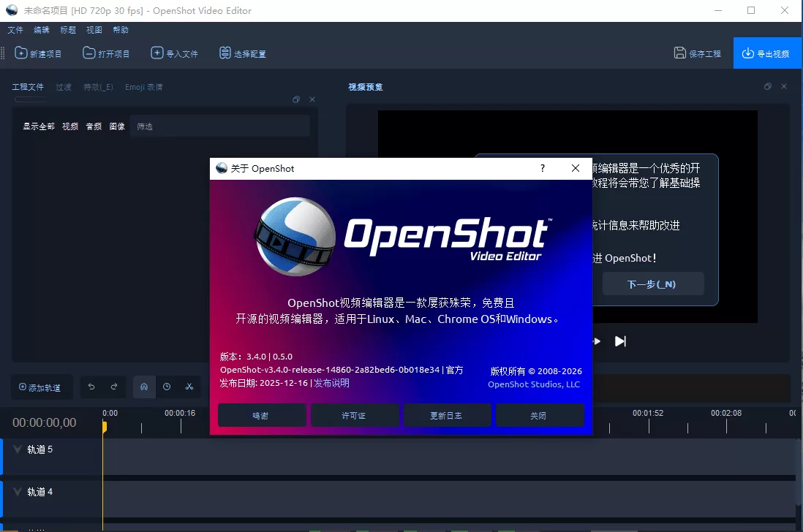
Task: Switch to the 过渡 transitions tab
Action: click(x=64, y=87)
